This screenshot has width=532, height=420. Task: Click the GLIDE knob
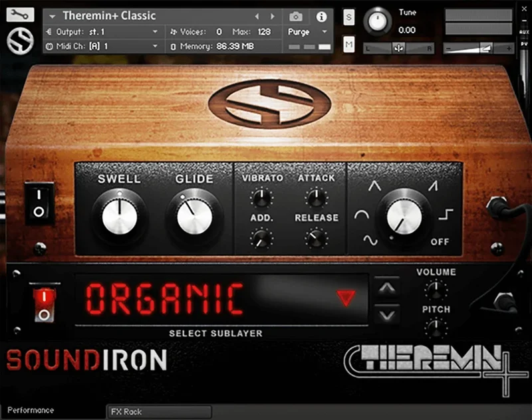coord(194,216)
